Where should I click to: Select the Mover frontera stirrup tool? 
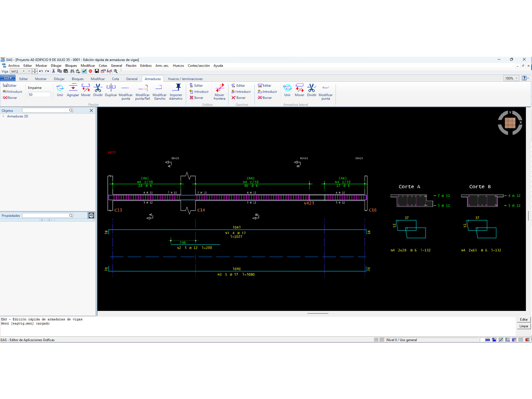tap(219, 92)
